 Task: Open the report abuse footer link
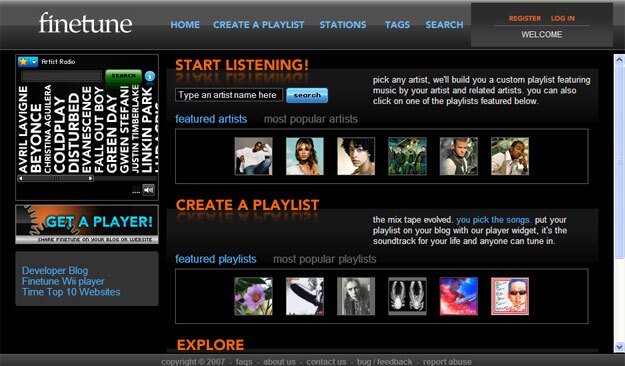pyautogui.click(x=447, y=362)
